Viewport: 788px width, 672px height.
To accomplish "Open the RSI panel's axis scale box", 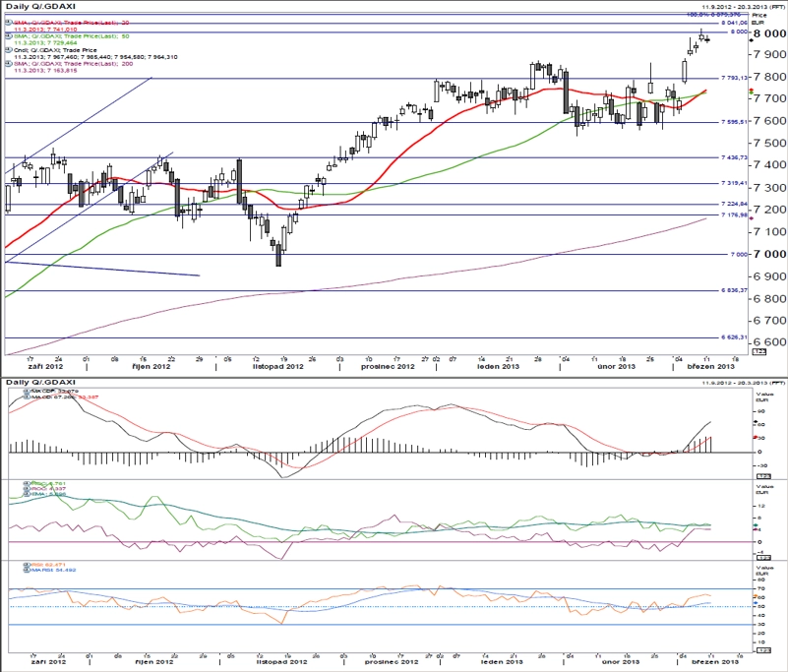I will 763,650.
